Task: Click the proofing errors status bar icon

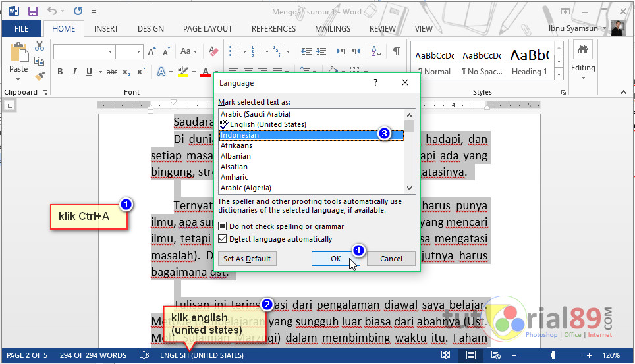Action: point(144,355)
